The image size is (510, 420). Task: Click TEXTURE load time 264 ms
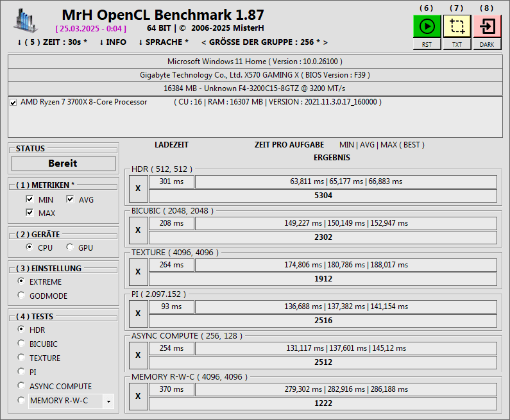pos(171,265)
